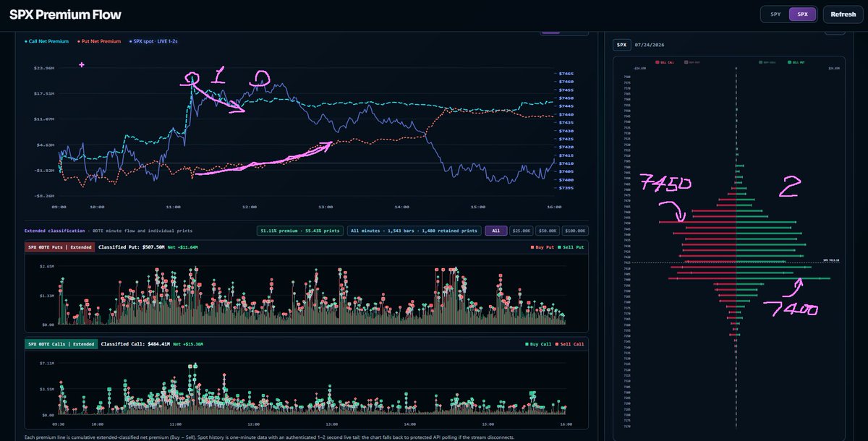Click the 07/24/2026 expiry date
Viewport: 868px width, 441px height.
649,45
